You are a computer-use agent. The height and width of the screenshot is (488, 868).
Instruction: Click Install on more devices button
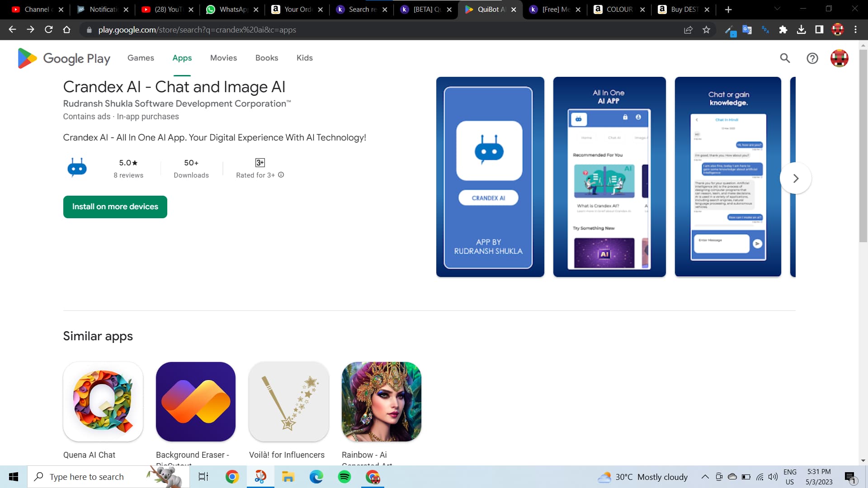click(115, 206)
